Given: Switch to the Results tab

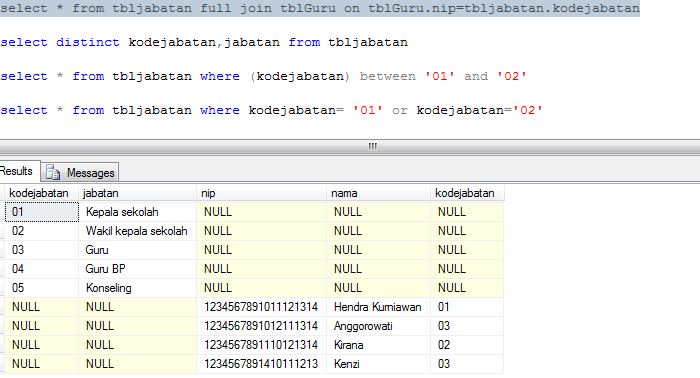Looking at the screenshot, I should pos(18,171).
